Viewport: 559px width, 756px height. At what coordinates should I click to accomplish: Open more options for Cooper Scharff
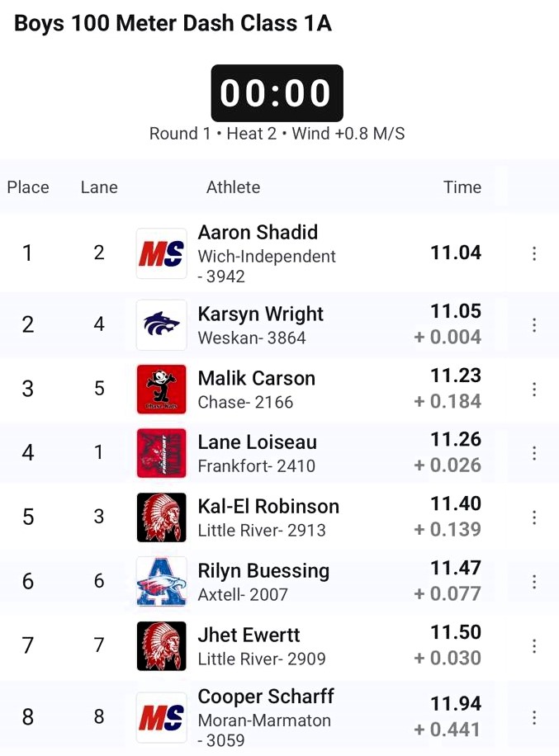534,717
